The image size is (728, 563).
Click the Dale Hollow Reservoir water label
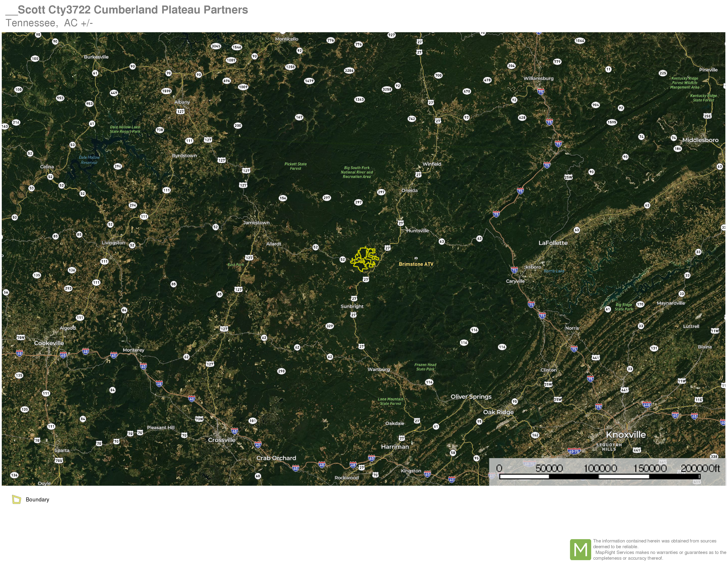click(x=89, y=160)
